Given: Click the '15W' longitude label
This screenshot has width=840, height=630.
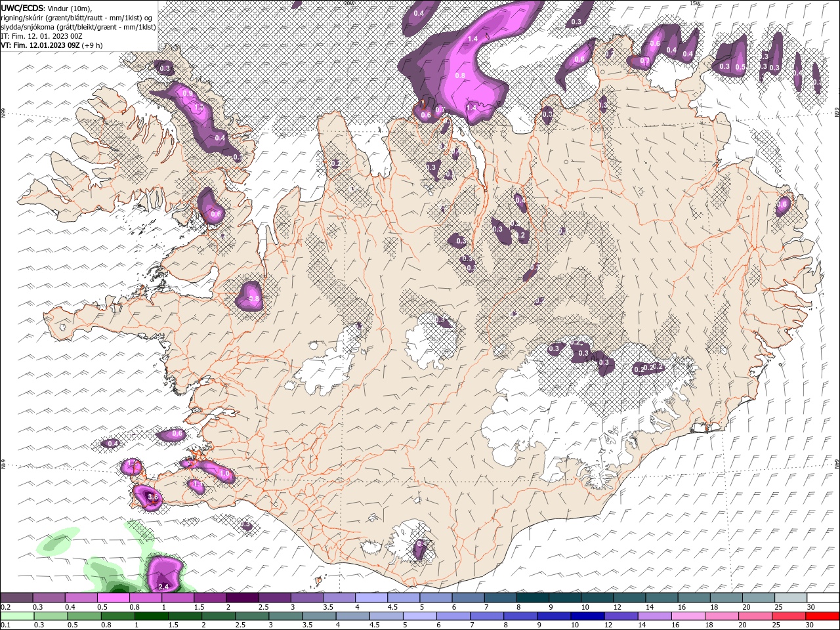Looking at the screenshot, I should (695, 3).
